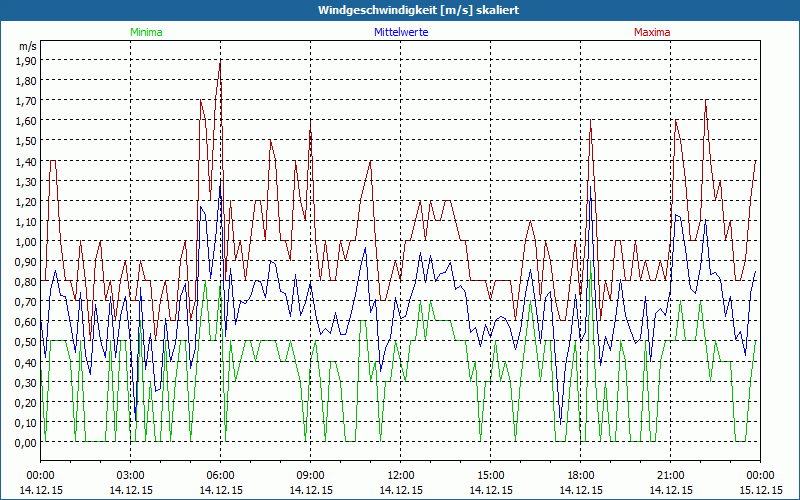Screen dimensions: 800x500
Task: Click the "12:00" time axis label
Action: [401, 476]
